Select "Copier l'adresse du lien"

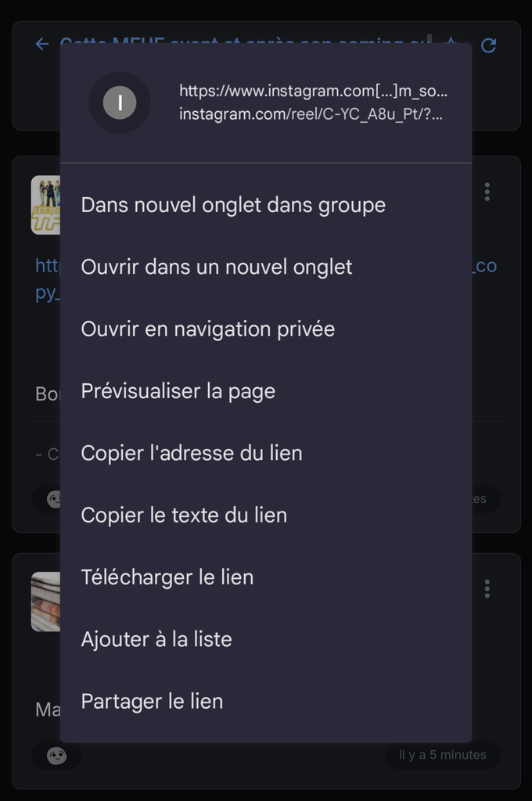click(x=192, y=453)
